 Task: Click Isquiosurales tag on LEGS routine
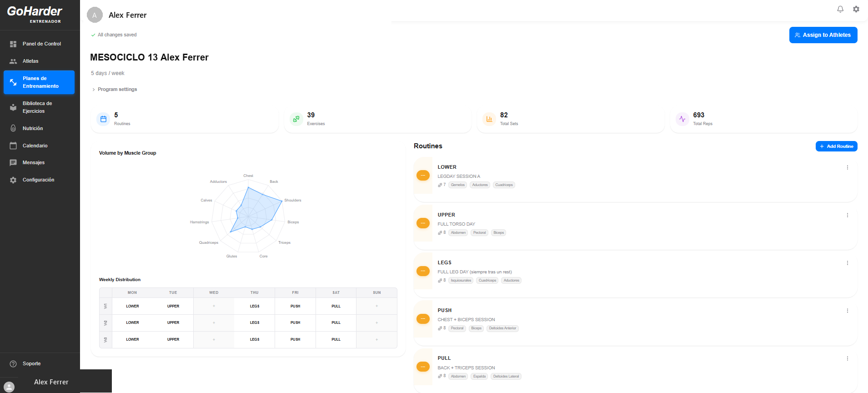[x=461, y=280]
